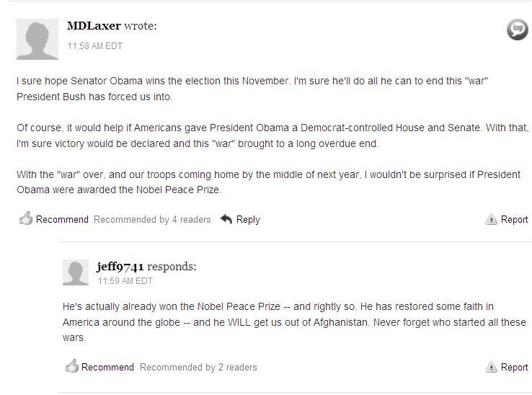Open the MDLaxer username link
The height and width of the screenshot is (395, 532).
[94, 26]
